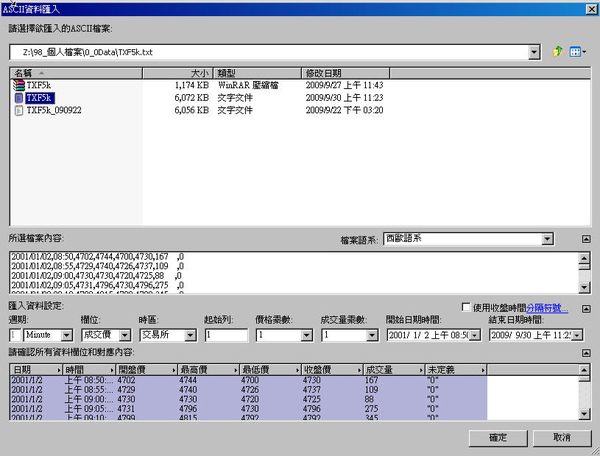The width and height of the screenshot is (600, 456).
Task: Toggle 使用收盤時間 checkbox
Action: pos(466,307)
